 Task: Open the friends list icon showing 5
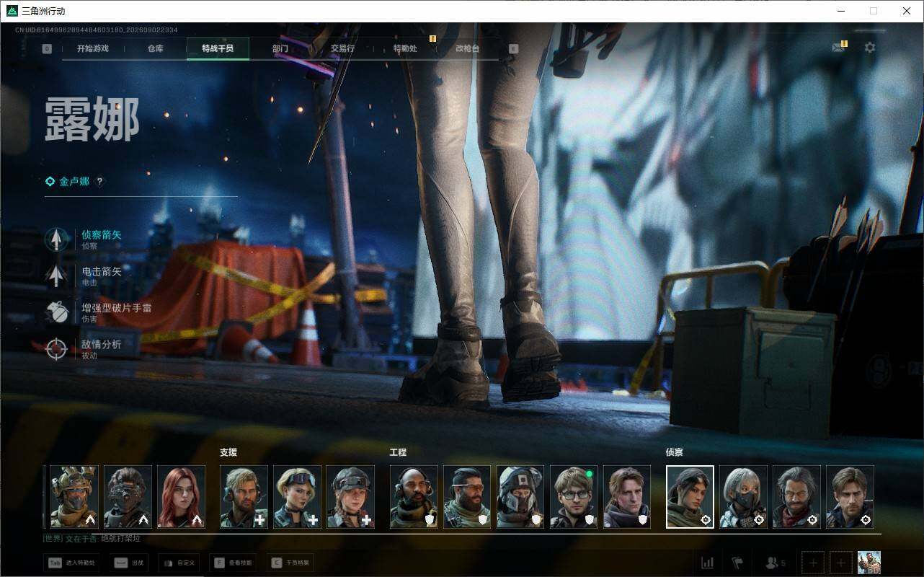tap(776, 563)
